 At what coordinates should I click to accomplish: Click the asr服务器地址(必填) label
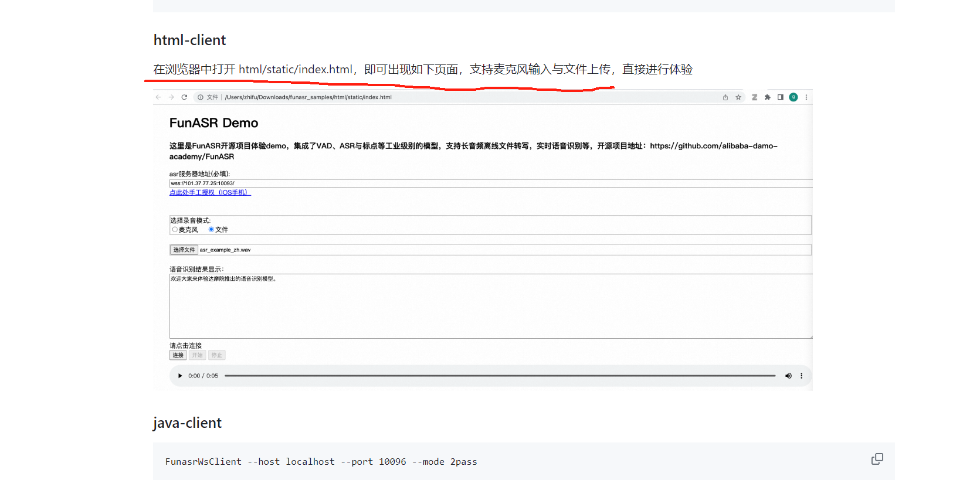[199, 174]
